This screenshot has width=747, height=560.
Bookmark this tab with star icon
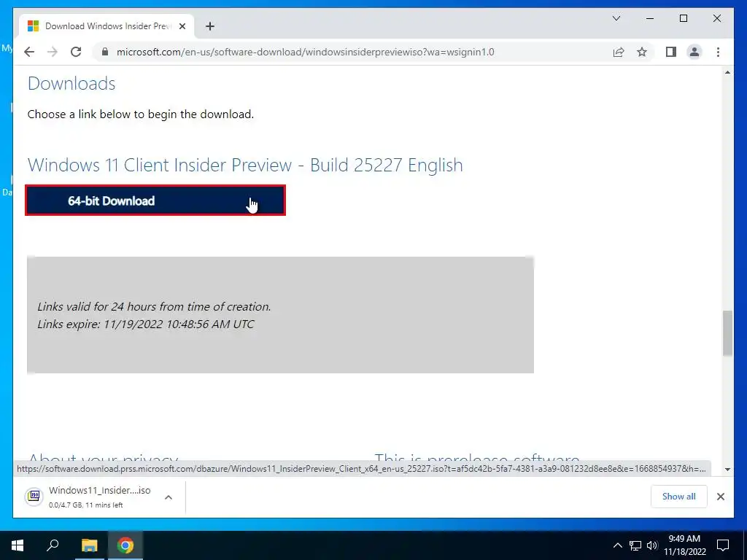(x=642, y=52)
